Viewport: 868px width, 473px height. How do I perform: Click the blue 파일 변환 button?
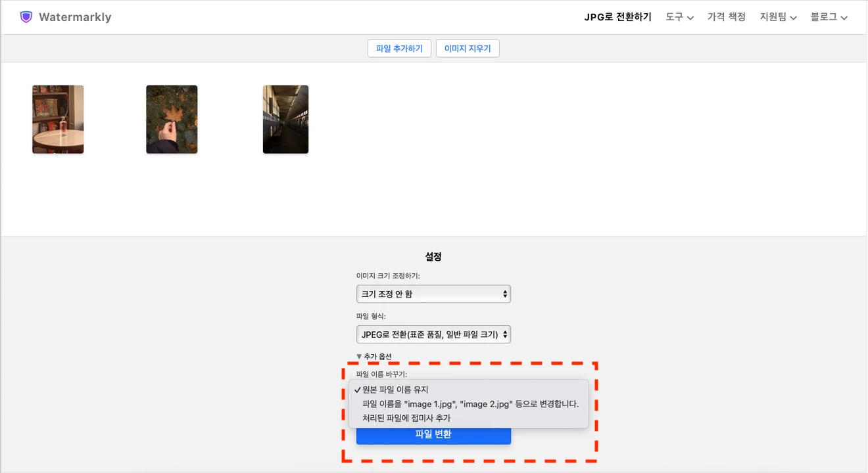433,435
